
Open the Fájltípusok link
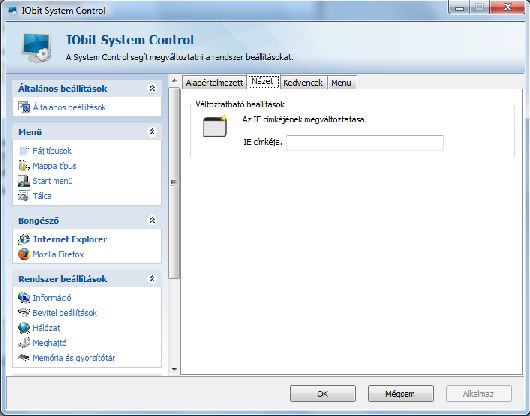[x=52, y=151]
